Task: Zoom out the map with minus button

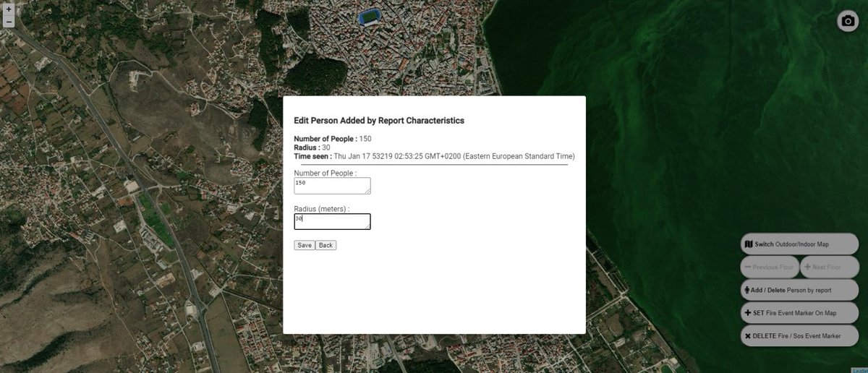Action: [x=9, y=22]
